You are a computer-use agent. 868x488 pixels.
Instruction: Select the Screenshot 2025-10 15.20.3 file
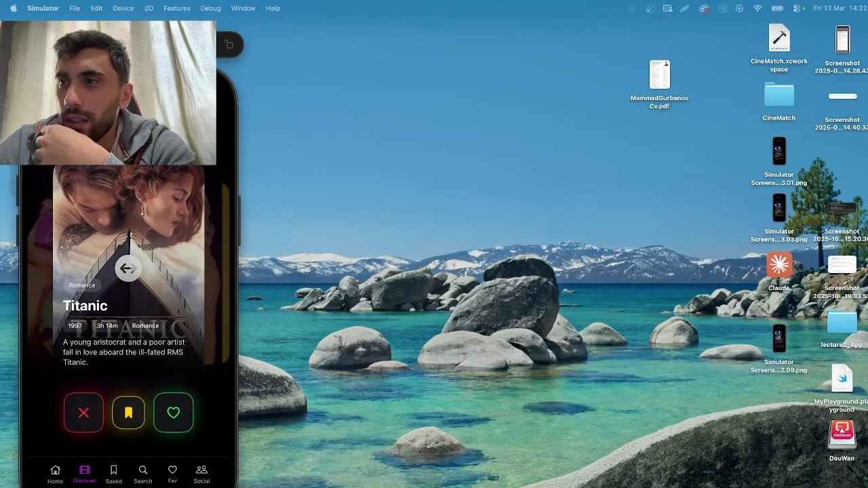[x=842, y=221]
